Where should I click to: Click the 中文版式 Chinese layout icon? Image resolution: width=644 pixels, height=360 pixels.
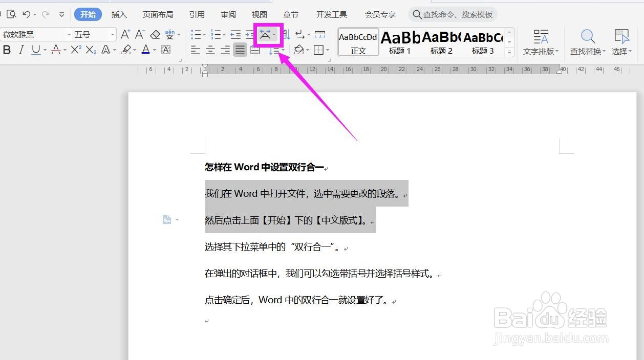265,34
